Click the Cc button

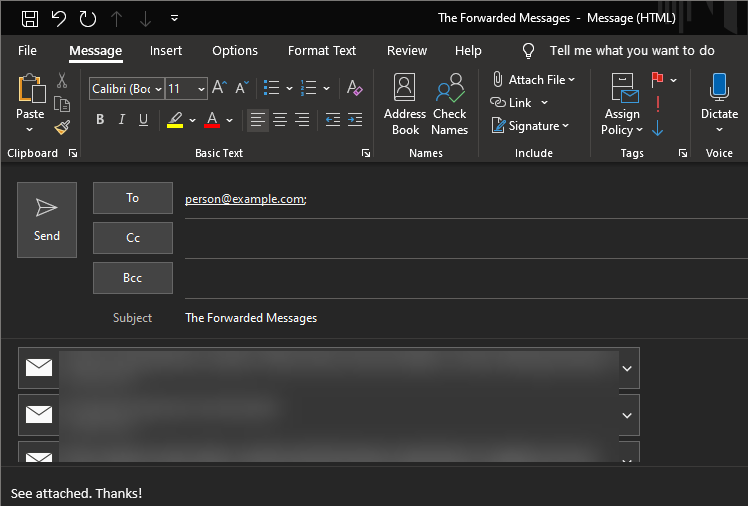133,238
